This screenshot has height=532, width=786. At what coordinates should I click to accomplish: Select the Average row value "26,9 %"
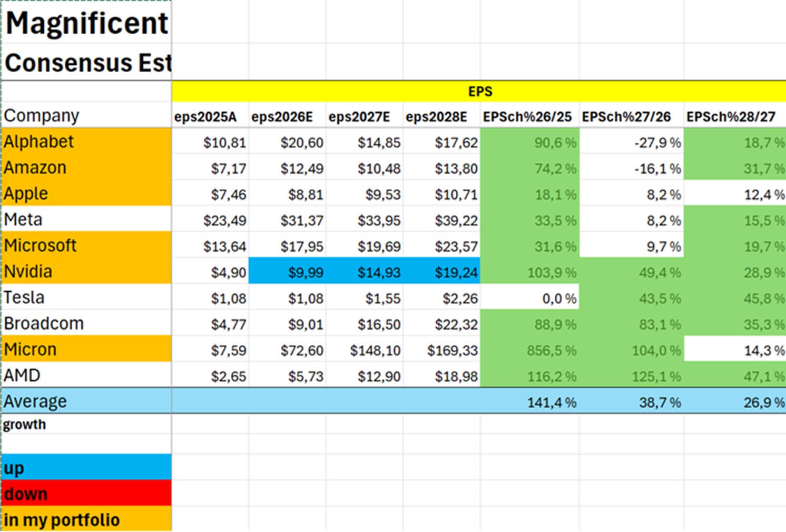coord(735,401)
